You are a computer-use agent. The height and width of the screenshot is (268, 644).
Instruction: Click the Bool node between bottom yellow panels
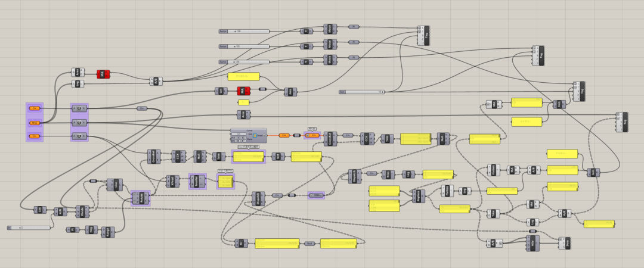pos(309,243)
